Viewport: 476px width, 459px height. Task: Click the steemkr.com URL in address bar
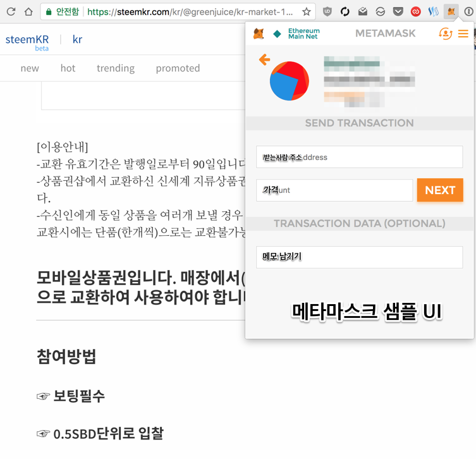click(x=190, y=12)
